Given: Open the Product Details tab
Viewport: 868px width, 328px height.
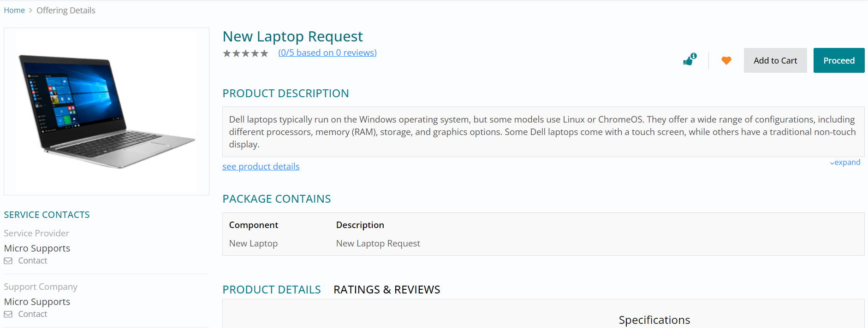Looking at the screenshot, I should click(x=271, y=290).
